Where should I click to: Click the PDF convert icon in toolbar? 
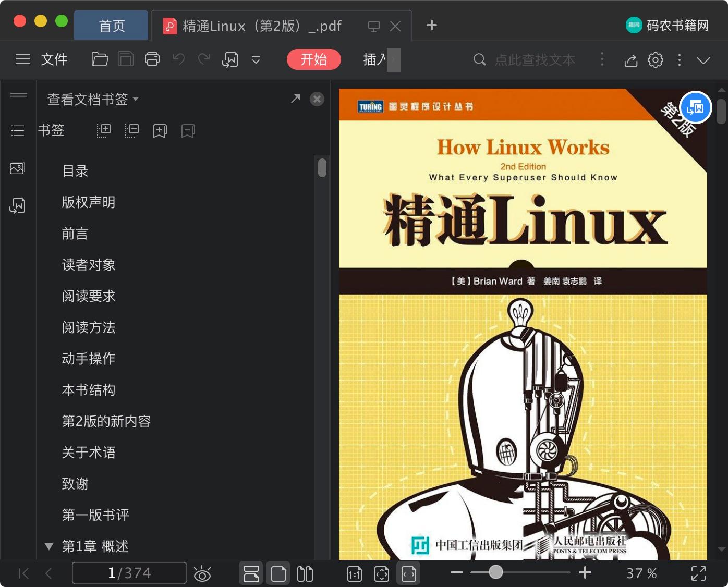230,60
